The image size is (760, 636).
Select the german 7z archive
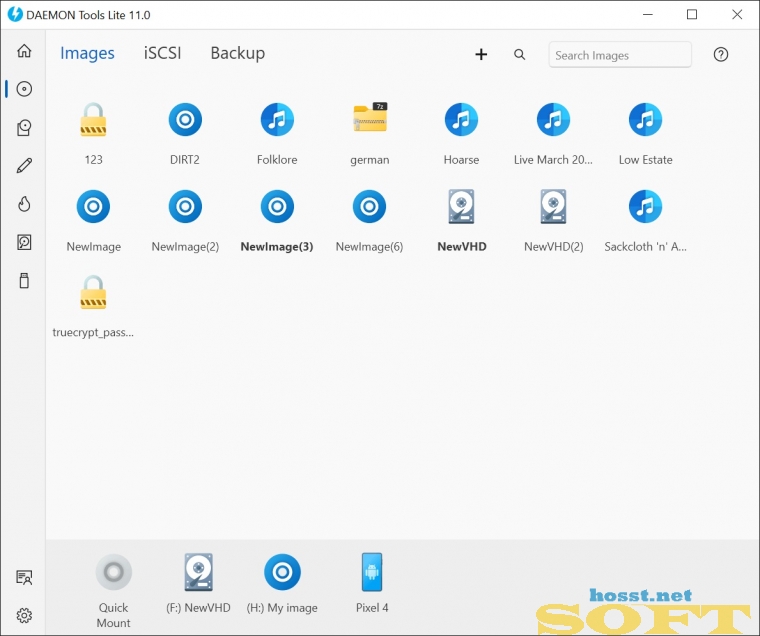pyautogui.click(x=370, y=118)
